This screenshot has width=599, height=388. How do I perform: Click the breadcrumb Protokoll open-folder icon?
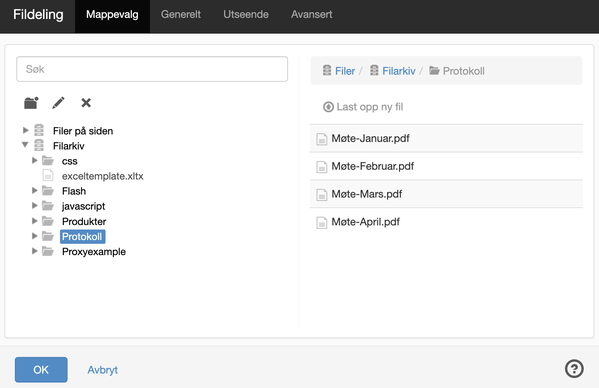pos(434,70)
